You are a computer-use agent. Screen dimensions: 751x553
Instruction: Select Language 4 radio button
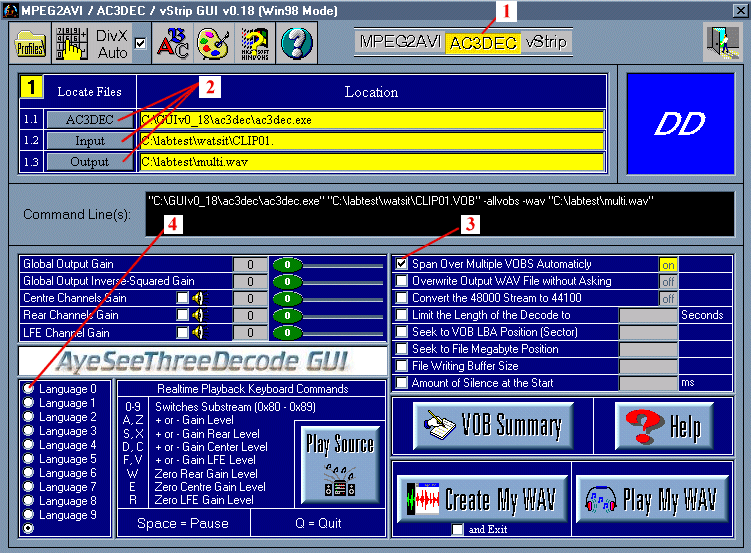point(28,444)
